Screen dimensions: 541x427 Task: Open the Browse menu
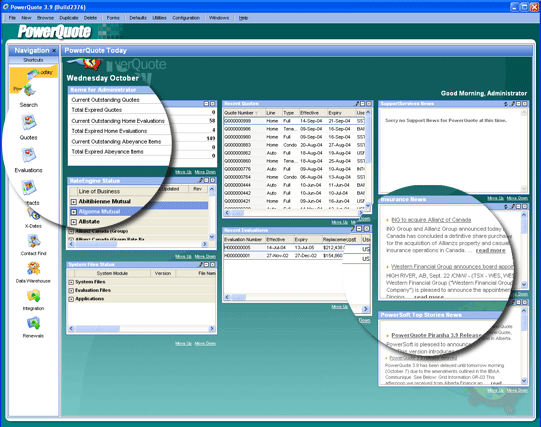pos(45,18)
